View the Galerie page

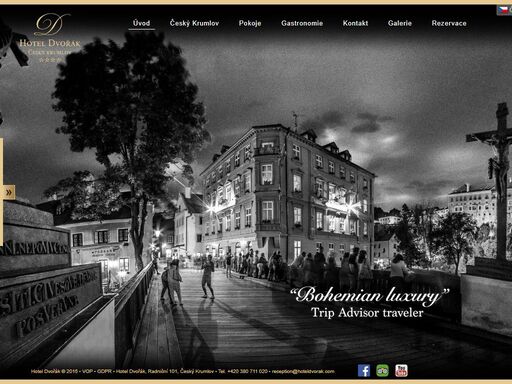coord(400,23)
